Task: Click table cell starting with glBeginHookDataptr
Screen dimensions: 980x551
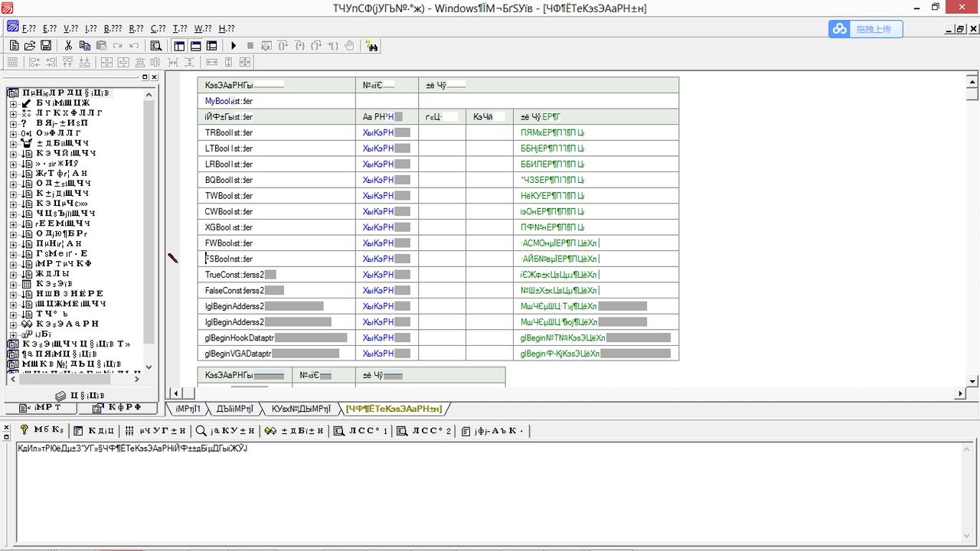Action: click(276, 337)
